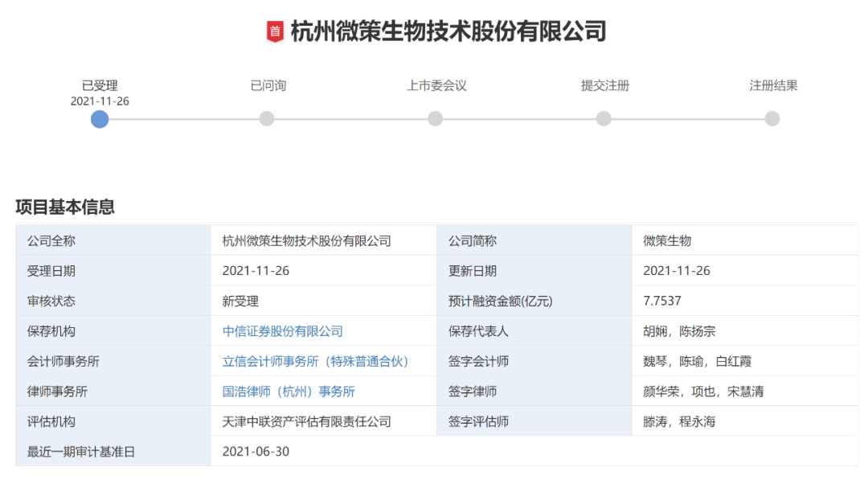Screen dimensions: 868x480
Task: Open the 国浩律师（杭州）事务所 law firm link
Action: tap(289, 392)
